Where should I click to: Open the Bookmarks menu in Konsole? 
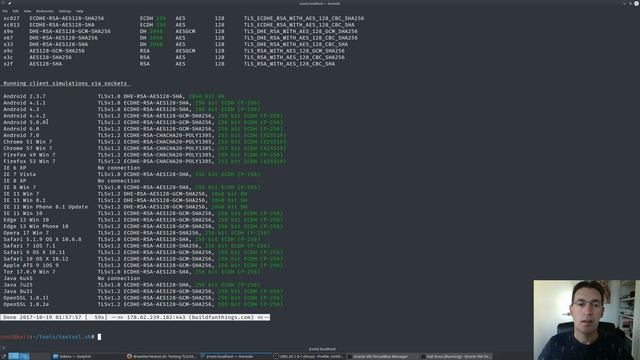point(44,11)
